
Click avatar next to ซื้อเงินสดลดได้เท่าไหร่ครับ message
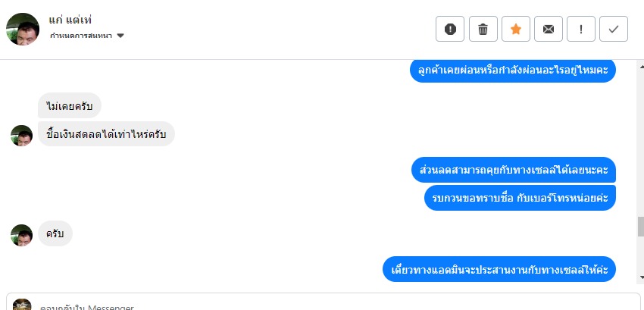pos(21,136)
